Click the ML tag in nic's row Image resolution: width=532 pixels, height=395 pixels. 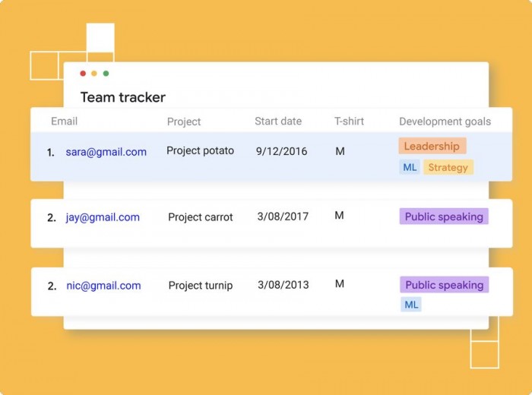click(411, 304)
